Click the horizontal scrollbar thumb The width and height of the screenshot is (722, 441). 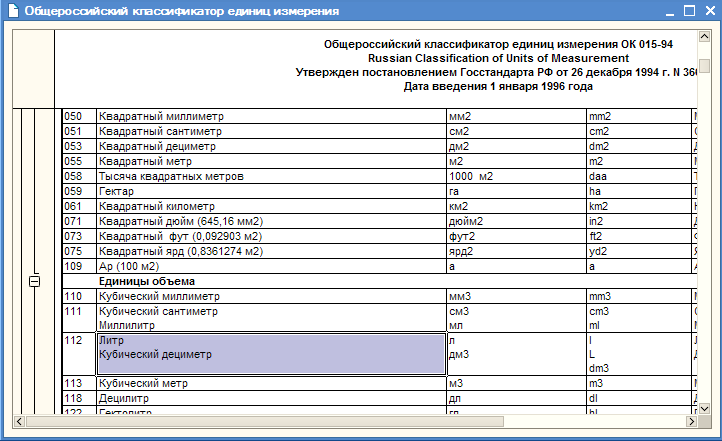265,421
